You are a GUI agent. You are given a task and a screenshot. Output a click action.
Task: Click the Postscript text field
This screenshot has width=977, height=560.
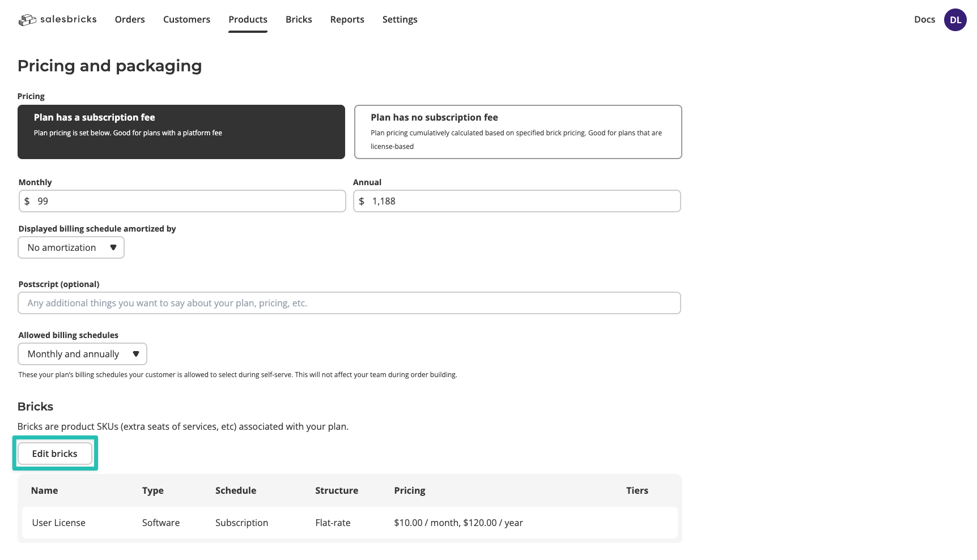[349, 303]
